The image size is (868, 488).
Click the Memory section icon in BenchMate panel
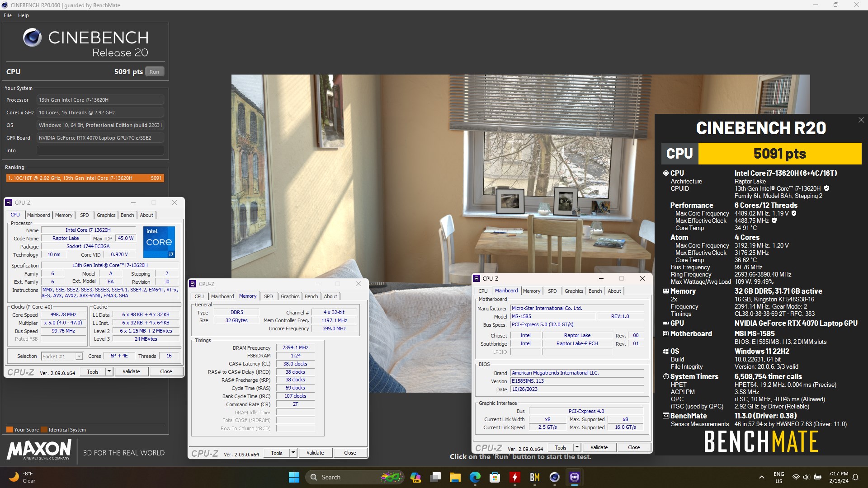666,291
